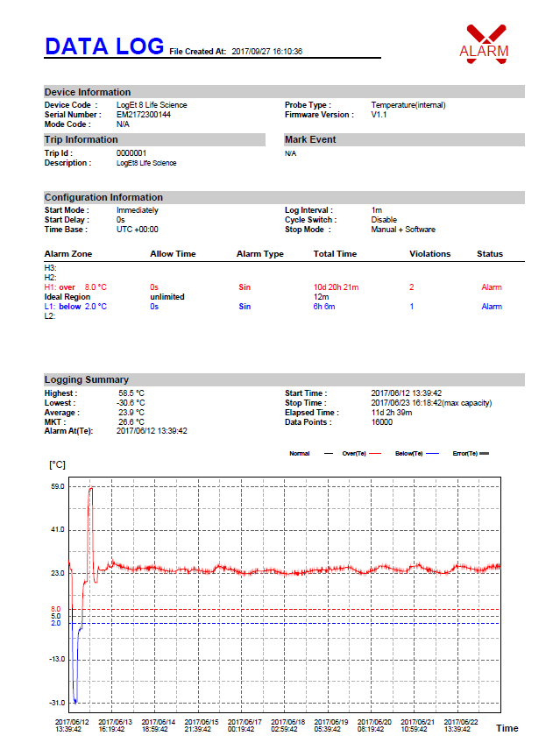This screenshot has height=750, width=560.
Task: Click the Configuration Information header
Action: pos(103,197)
